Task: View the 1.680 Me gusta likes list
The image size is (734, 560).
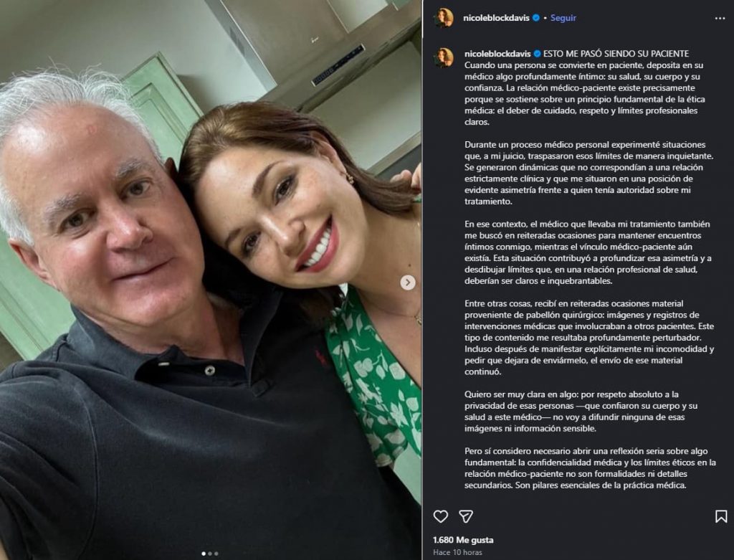Action: [x=463, y=540]
